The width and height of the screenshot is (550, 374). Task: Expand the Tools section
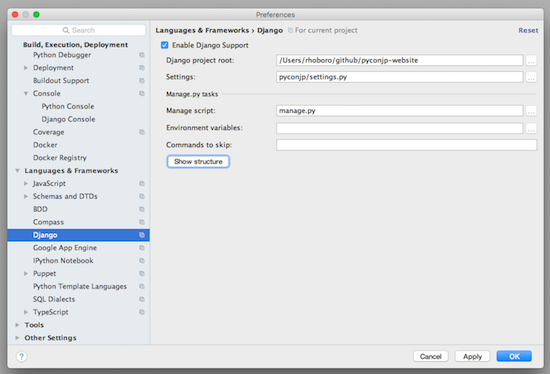(17, 325)
